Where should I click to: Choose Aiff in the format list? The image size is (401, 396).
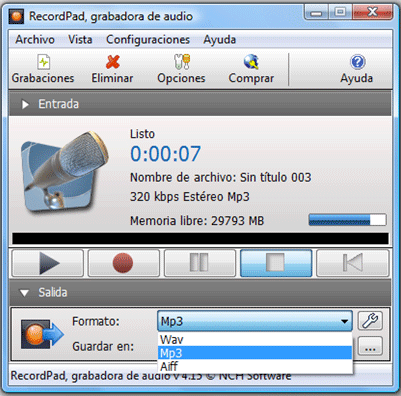(255, 366)
